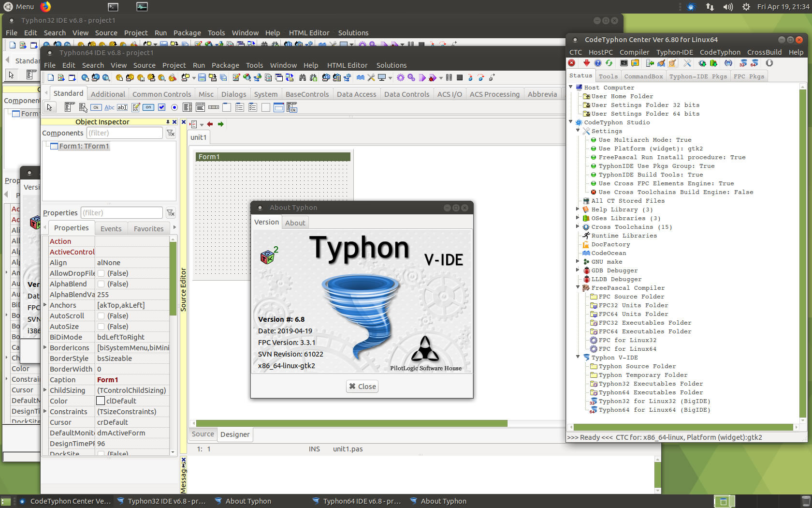Click Close button in About Typhon dialog
The width and height of the screenshot is (812, 508).
362,386
